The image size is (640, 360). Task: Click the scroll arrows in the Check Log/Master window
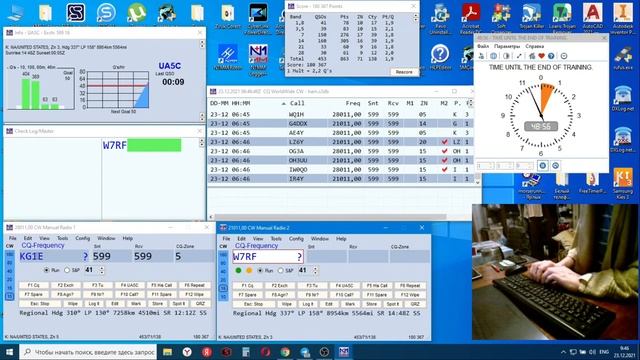202,142
